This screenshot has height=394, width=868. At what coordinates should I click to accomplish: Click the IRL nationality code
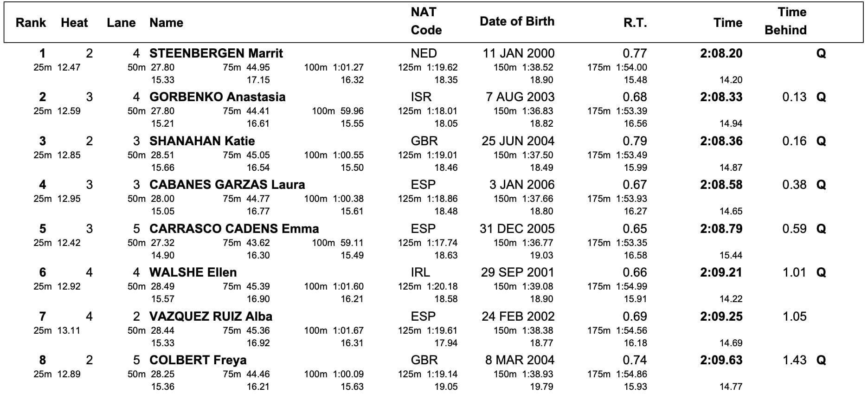pyautogui.click(x=420, y=272)
